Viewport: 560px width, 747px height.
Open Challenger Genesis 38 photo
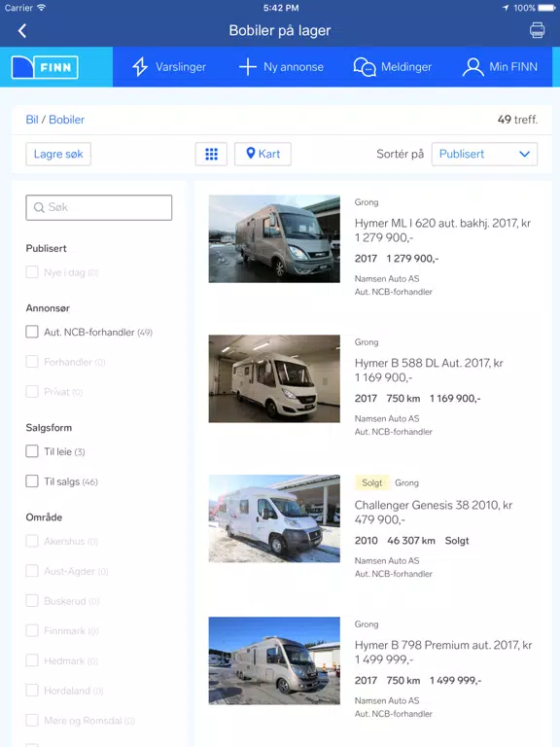click(x=274, y=518)
